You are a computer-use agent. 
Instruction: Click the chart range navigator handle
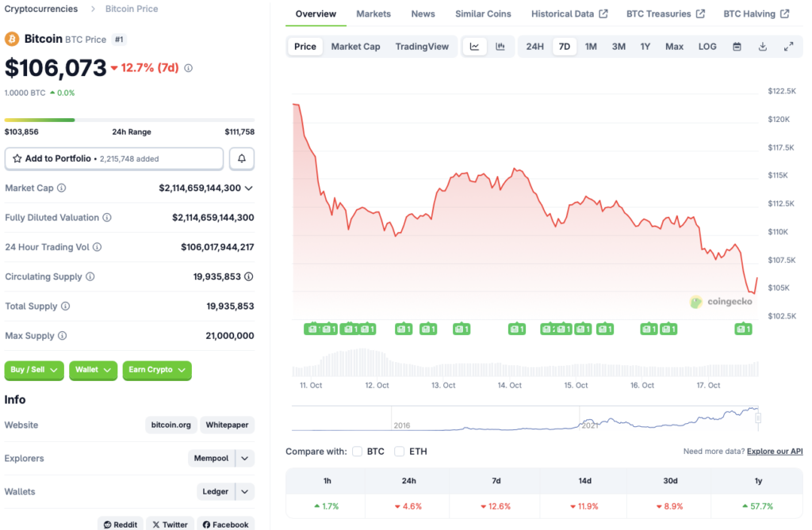758,418
